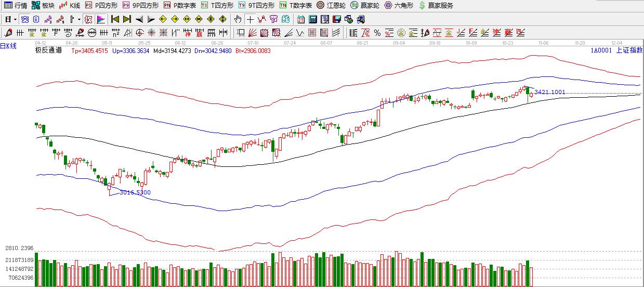Jump to the first bar

(x=115, y=20)
